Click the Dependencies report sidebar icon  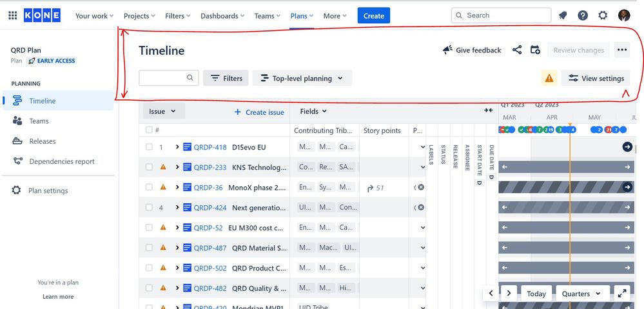coord(17,161)
